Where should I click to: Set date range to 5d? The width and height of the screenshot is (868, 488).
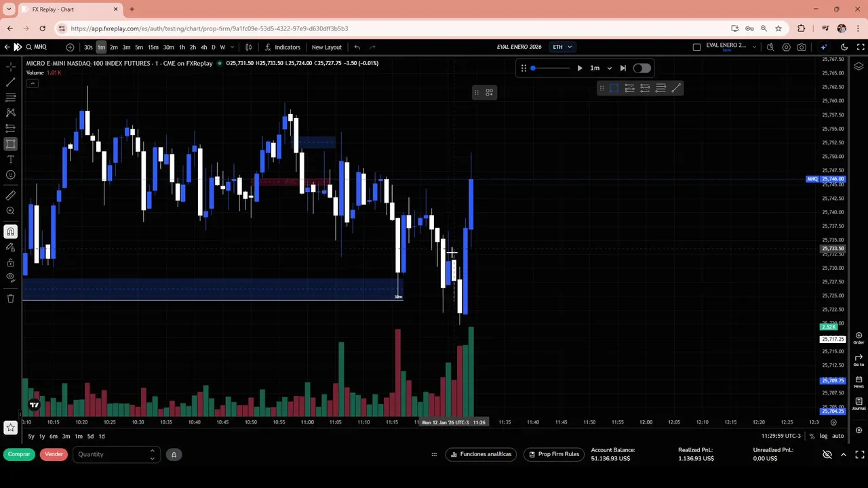(x=90, y=436)
